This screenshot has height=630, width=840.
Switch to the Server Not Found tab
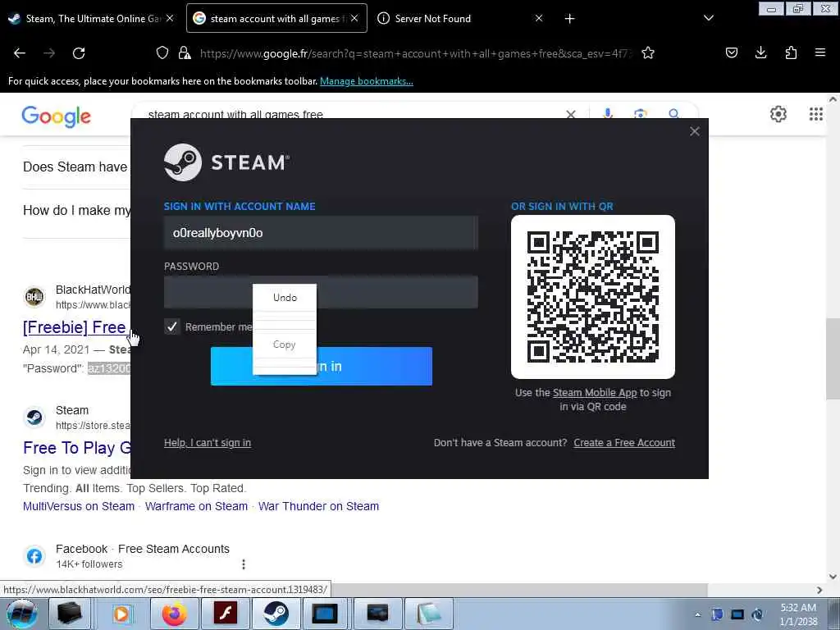(x=461, y=19)
